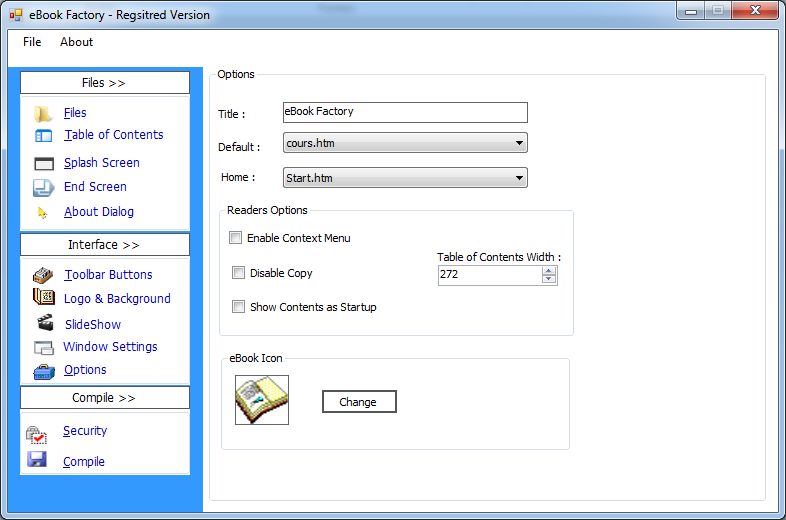Close the eBook Factory window
This screenshot has height=520, width=786.
755,11
